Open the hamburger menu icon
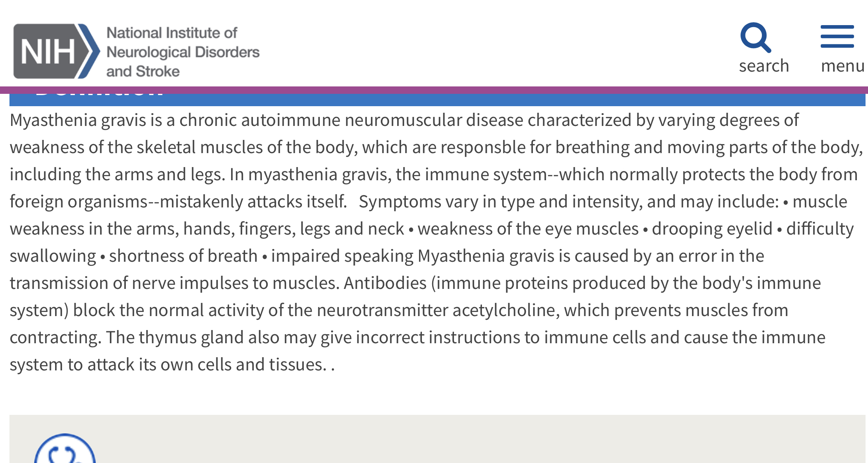This screenshot has height=463, width=868. 837,37
